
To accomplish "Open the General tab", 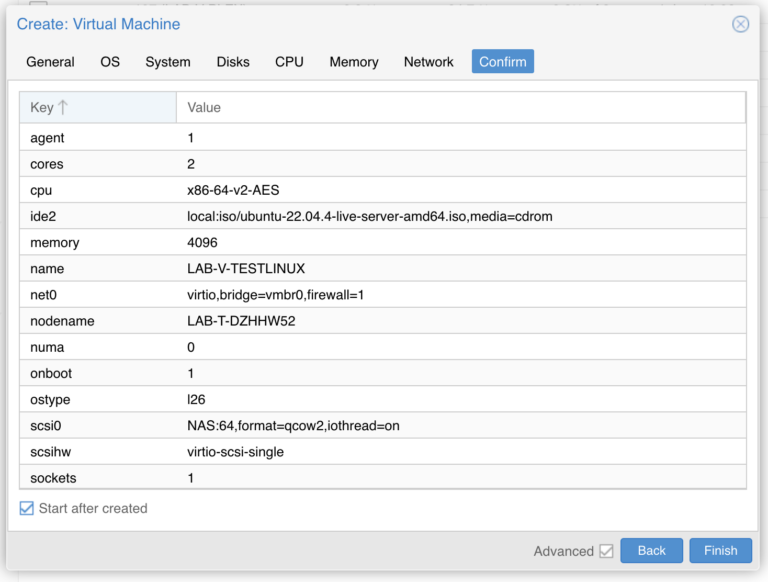I will pos(50,62).
